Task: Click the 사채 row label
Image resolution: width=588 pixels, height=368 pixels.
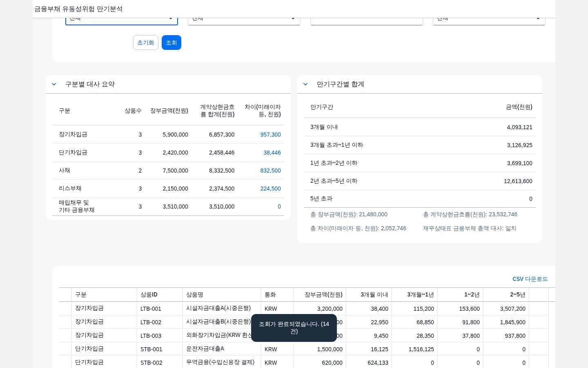Action: pos(65,171)
